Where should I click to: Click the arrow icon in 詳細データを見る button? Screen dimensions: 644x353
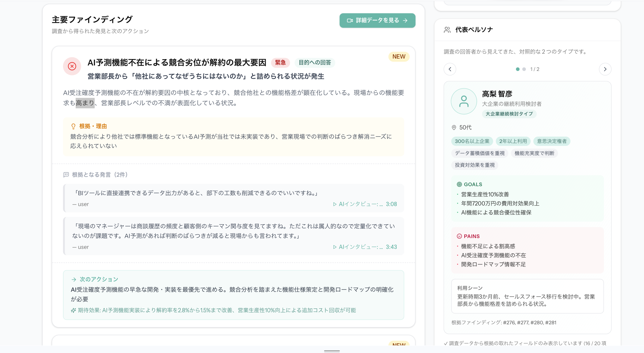tap(405, 21)
